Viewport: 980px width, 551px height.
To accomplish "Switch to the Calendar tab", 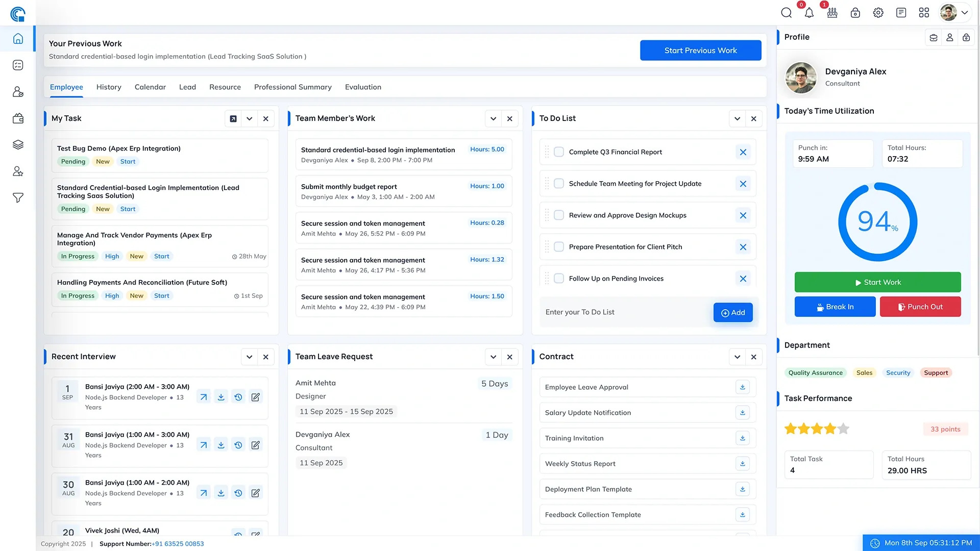I will 150,87.
